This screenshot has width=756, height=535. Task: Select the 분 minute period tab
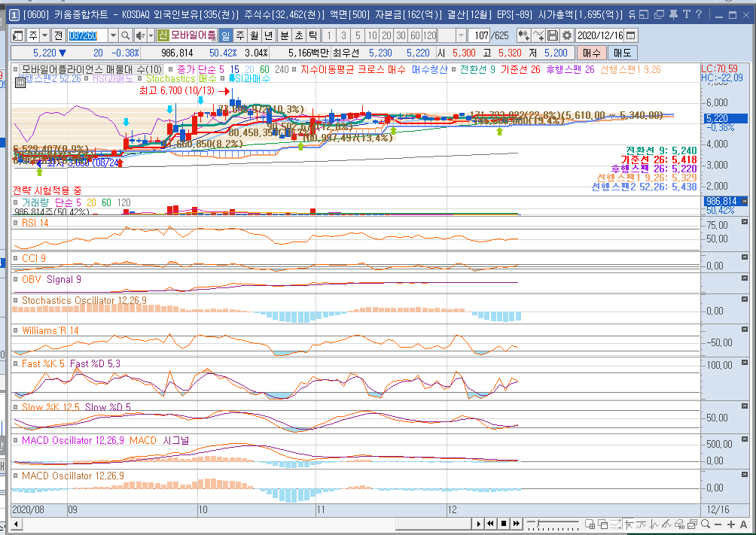point(285,35)
